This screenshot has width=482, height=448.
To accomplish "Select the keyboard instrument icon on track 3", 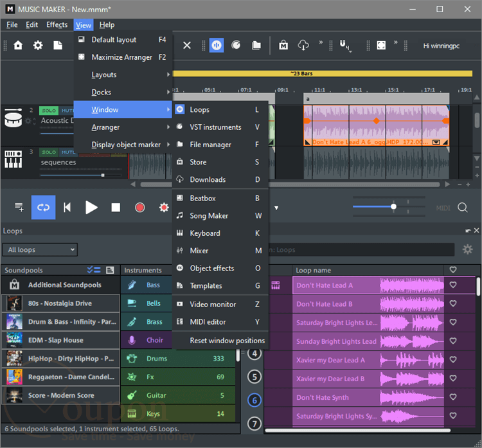I will (13, 159).
